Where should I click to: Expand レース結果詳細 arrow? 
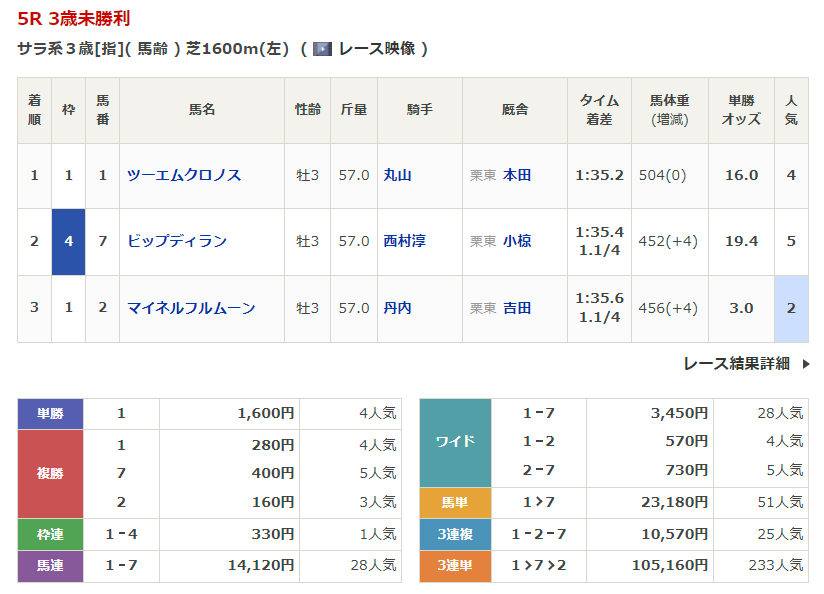click(806, 364)
